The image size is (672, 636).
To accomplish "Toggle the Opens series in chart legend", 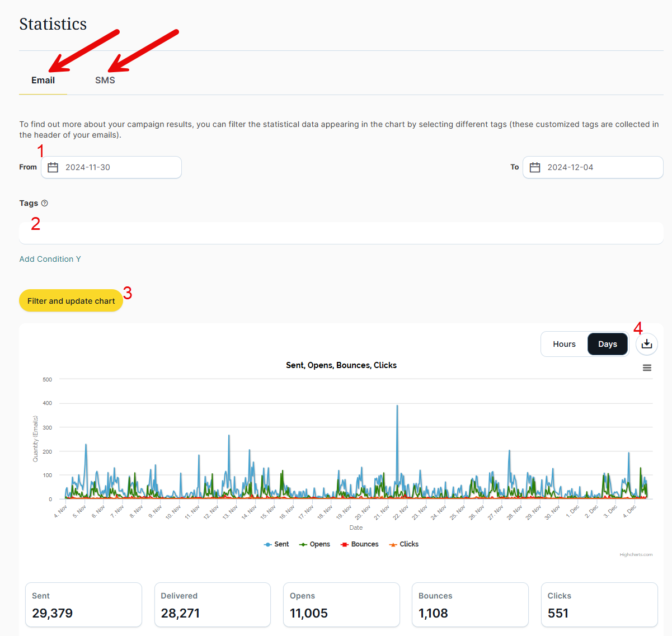I will (315, 544).
